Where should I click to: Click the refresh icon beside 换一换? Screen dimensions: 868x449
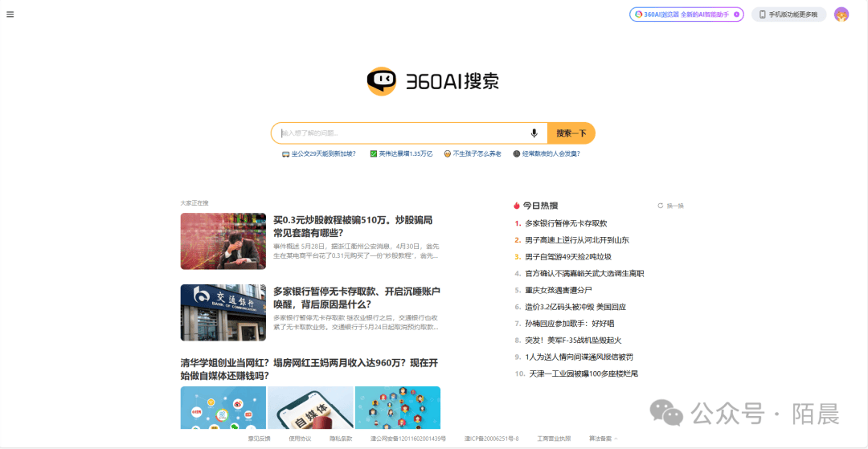(x=661, y=206)
